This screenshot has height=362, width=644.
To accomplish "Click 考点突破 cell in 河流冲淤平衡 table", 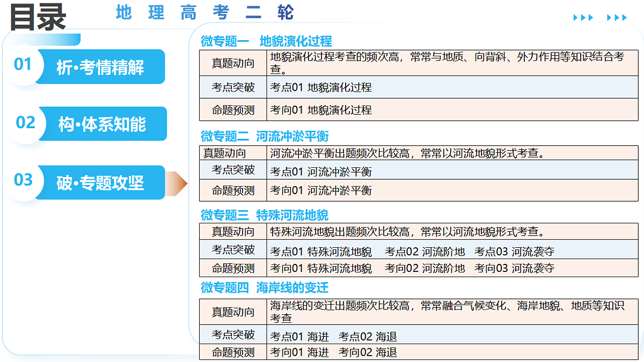I will [233, 170].
